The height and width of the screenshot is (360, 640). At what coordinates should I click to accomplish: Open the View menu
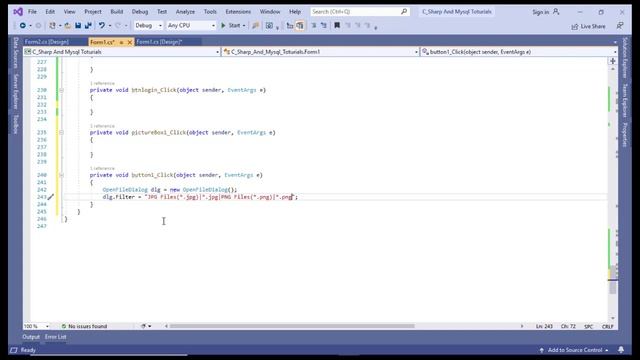[69, 11]
